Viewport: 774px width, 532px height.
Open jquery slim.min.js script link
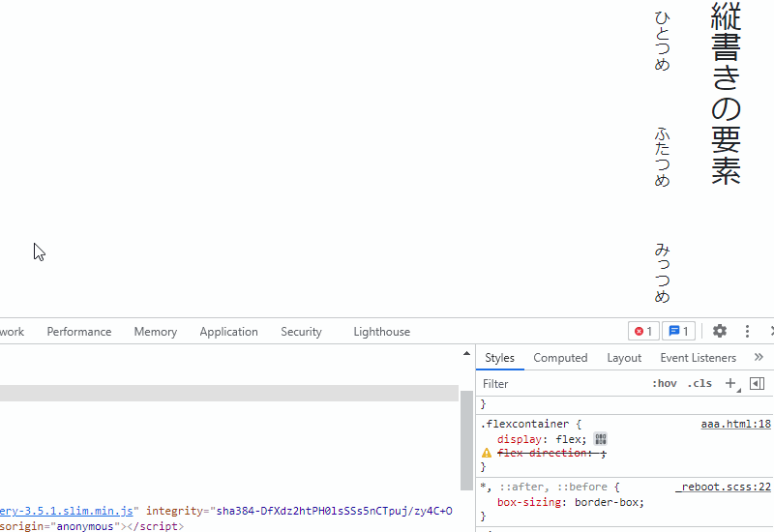pyautogui.click(x=67, y=511)
